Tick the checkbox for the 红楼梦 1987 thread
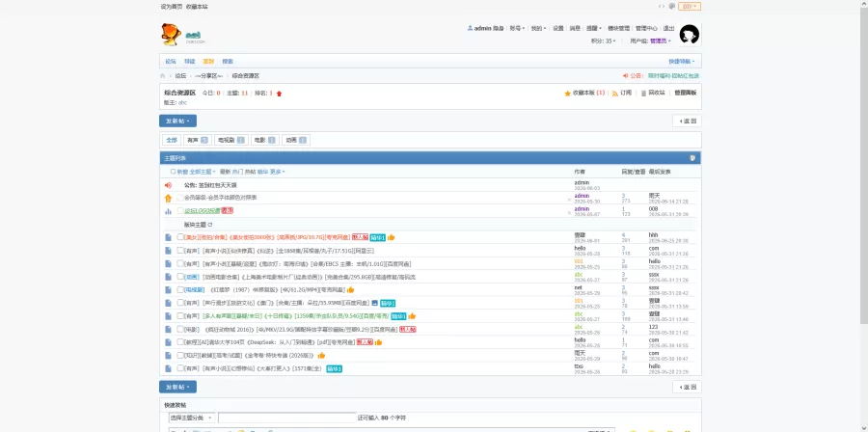This screenshot has height=432, width=868. coord(180,289)
